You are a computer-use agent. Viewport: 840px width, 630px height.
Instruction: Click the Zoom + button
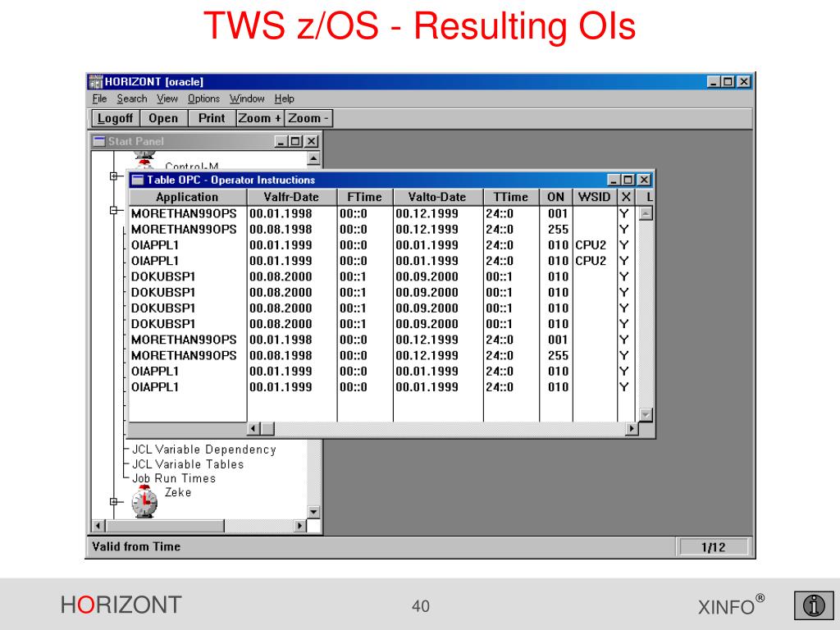[x=260, y=118]
